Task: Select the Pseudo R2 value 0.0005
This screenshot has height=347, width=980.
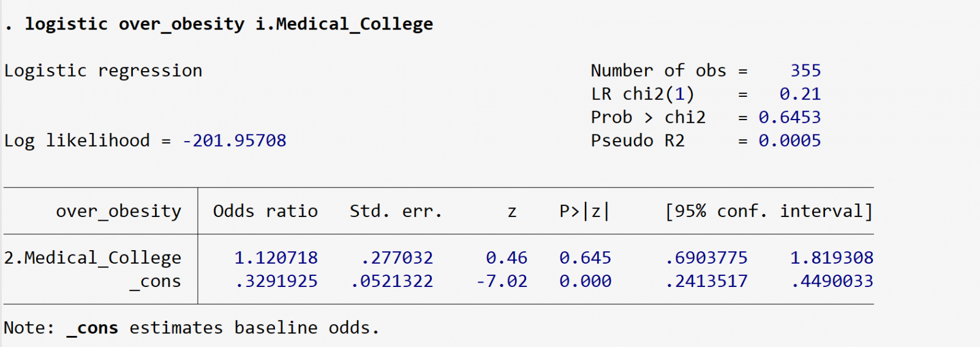Action: coord(789,140)
